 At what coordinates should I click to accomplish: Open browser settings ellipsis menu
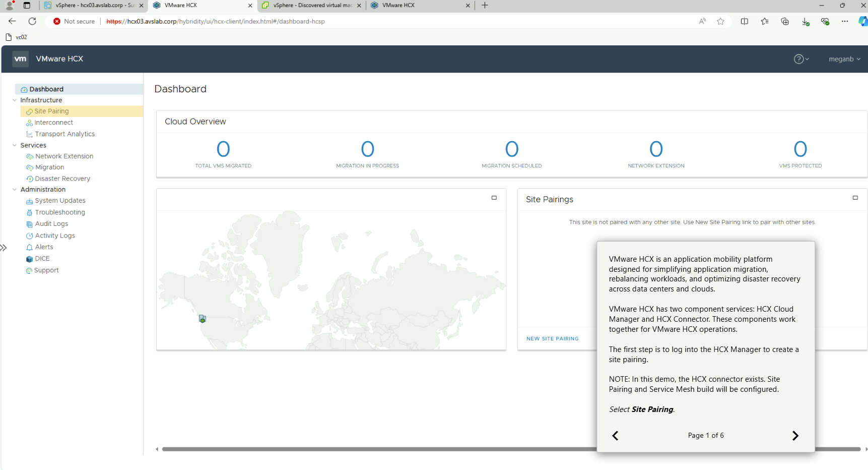[845, 21]
